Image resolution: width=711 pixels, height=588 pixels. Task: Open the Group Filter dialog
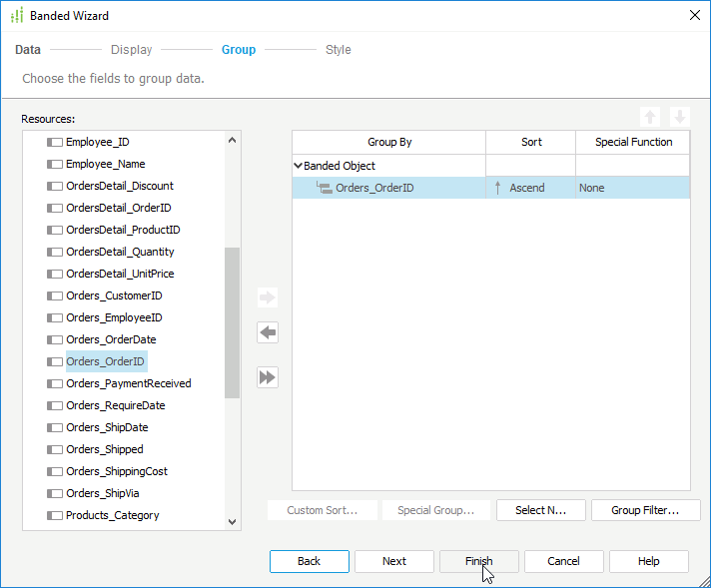click(644, 510)
